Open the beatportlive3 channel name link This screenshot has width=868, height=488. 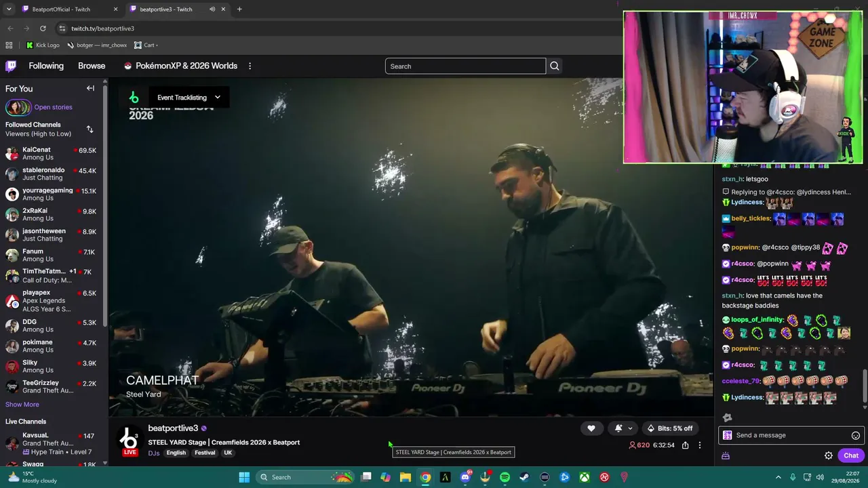pos(173,428)
